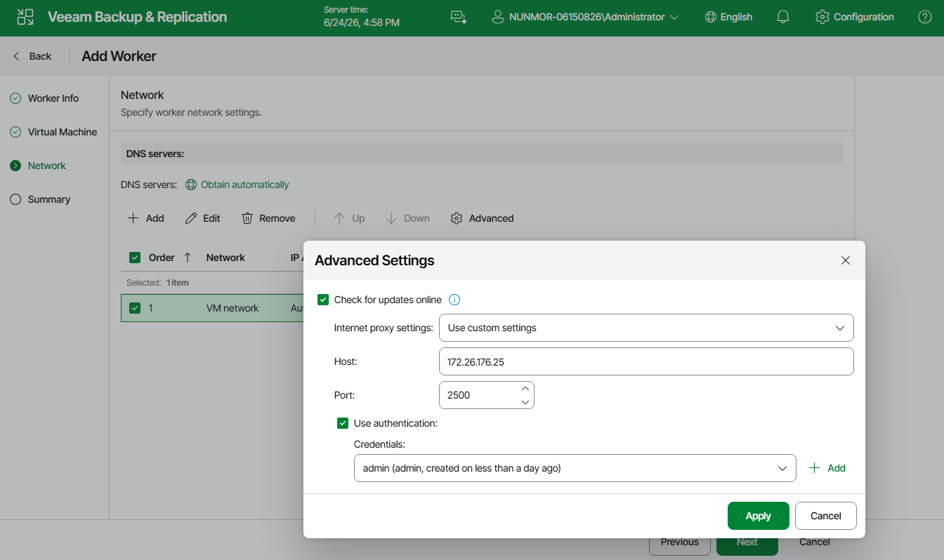Uncheck Check for updates online

coord(323,300)
